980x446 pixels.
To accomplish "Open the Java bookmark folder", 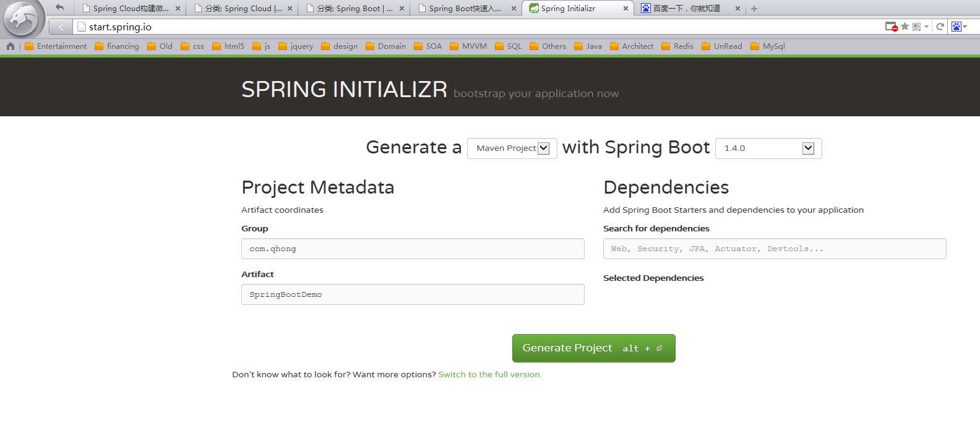I will [588, 46].
